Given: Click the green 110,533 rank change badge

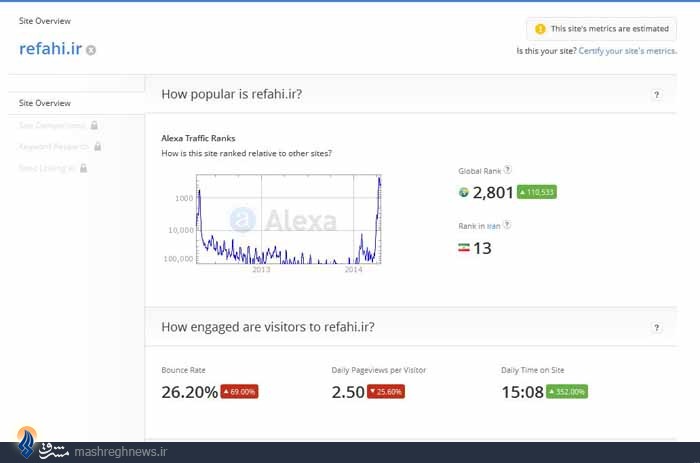Looking at the screenshot, I should [x=537, y=192].
